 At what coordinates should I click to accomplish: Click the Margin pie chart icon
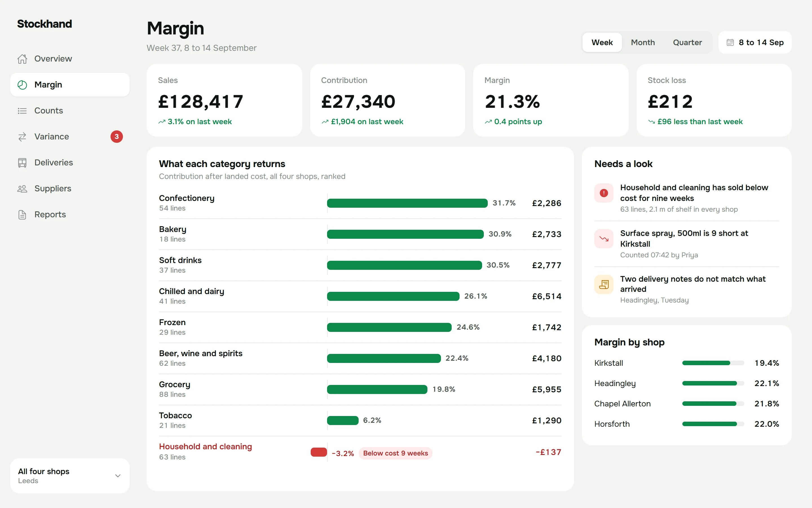click(22, 85)
